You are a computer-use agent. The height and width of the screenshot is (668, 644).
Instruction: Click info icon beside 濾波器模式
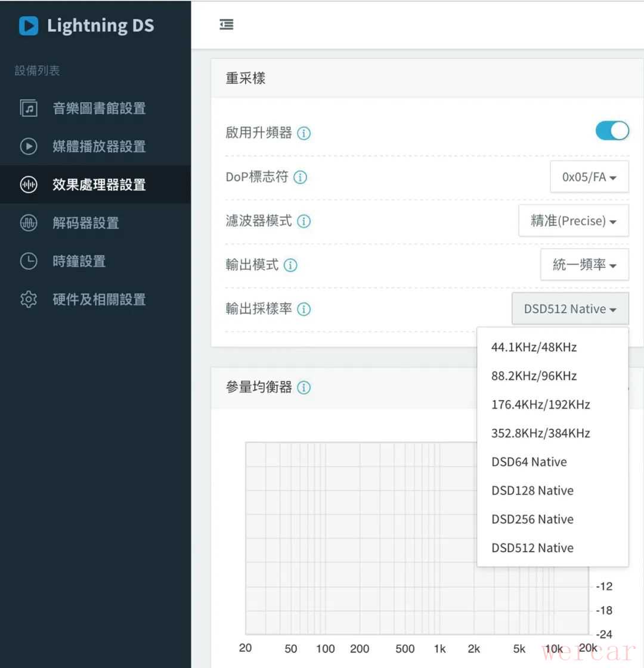coord(304,221)
